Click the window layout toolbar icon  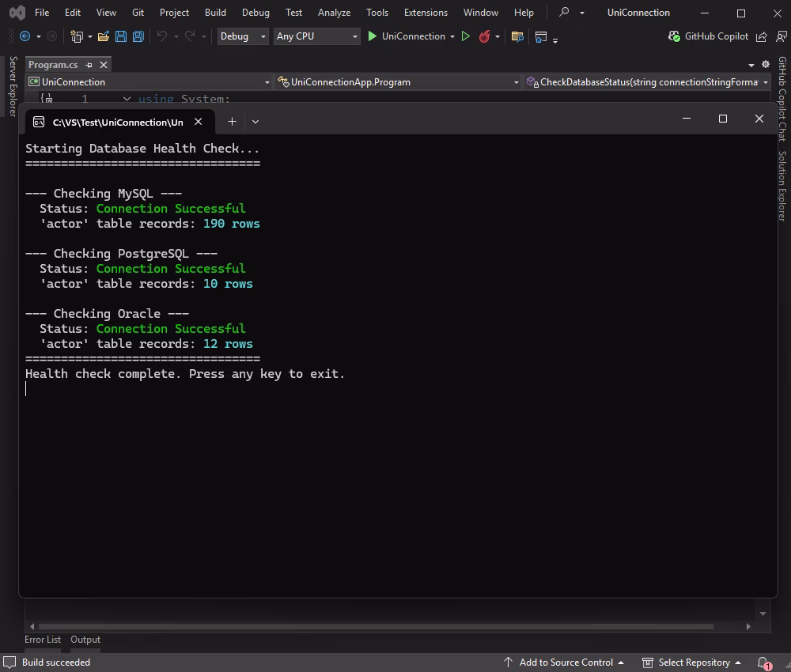(541, 37)
